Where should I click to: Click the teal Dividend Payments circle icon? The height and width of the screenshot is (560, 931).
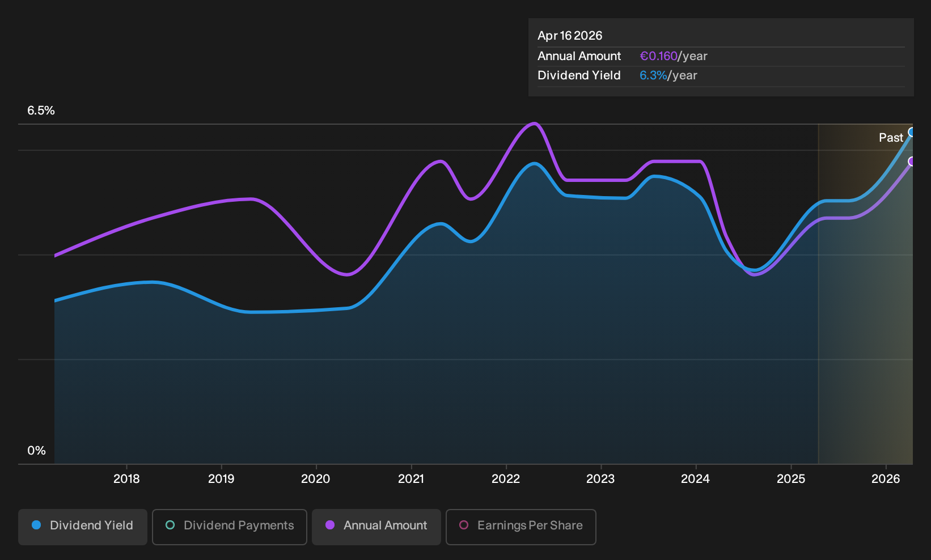click(x=170, y=525)
